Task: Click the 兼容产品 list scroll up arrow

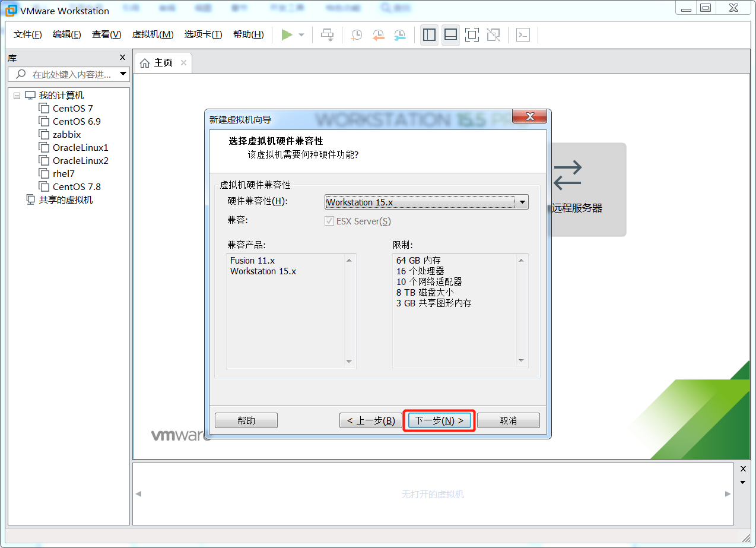Action: click(349, 260)
